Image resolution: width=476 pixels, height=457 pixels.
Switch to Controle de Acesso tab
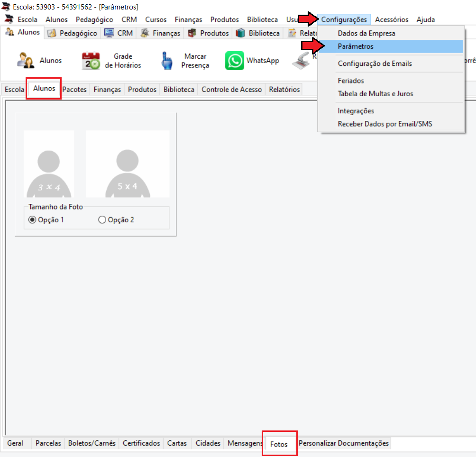pyautogui.click(x=232, y=89)
